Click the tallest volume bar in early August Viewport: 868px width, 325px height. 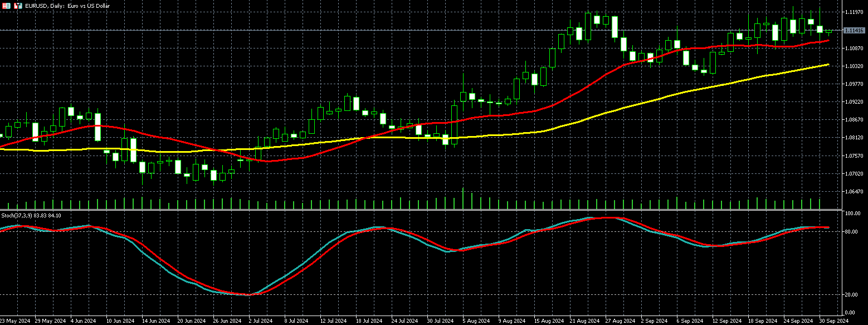pyautogui.click(x=463, y=199)
